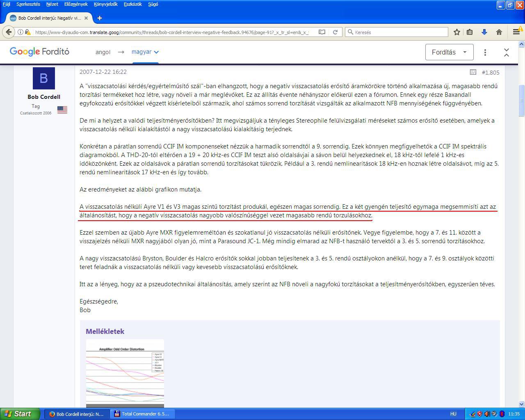Select the angol source language
The height and width of the screenshot is (420, 525).
pos(103,52)
